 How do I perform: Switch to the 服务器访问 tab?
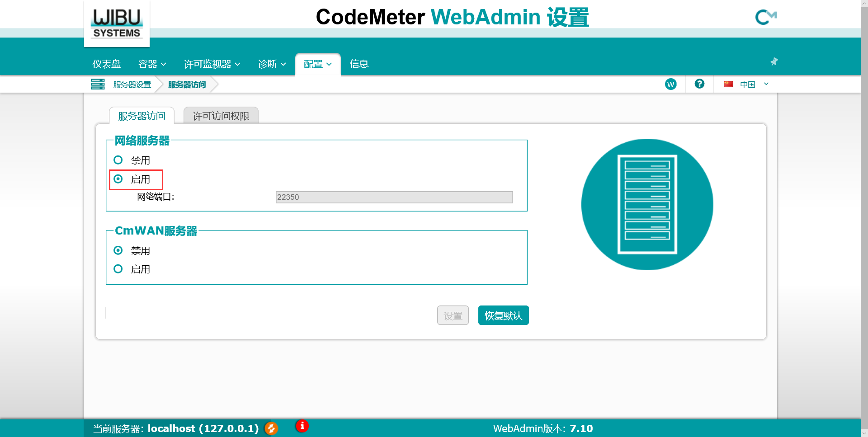tap(142, 116)
